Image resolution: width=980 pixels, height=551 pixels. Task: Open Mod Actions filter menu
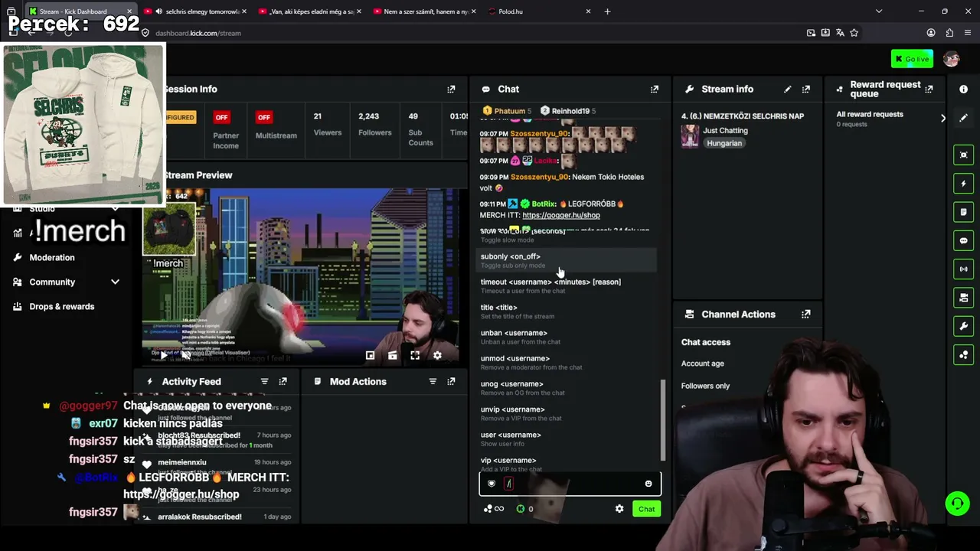pos(433,381)
